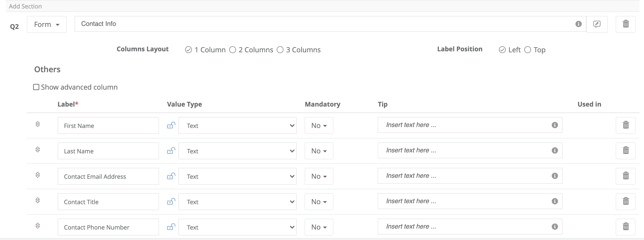Click the reorder handle for Contact Email Address
Image resolution: width=644 pixels, height=240 pixels.
(38, 175)
